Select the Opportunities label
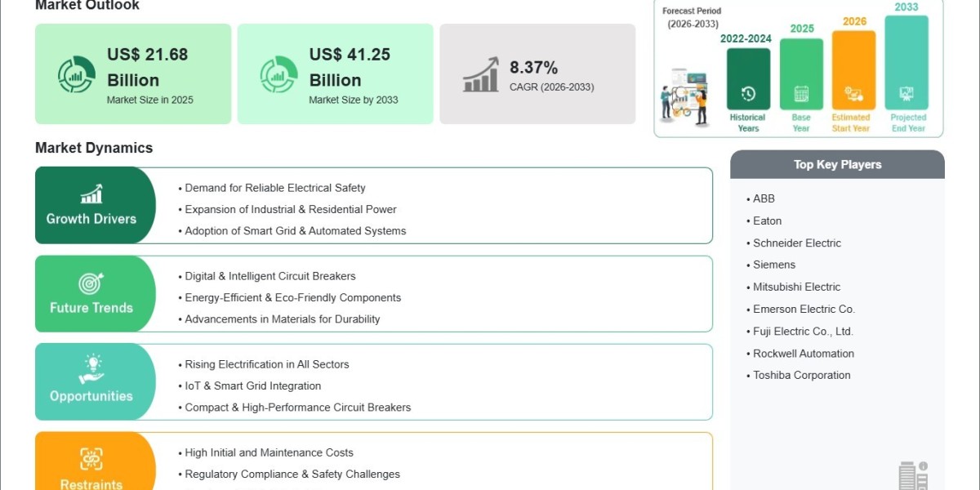 tap(91, 396)
